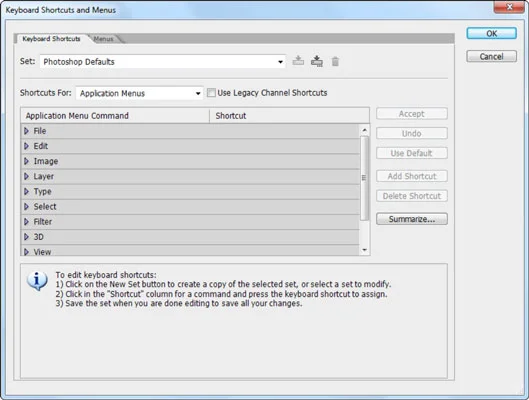Click the Summarize button
The height and width of the screenshot is (400, 529).
[412, 219]
